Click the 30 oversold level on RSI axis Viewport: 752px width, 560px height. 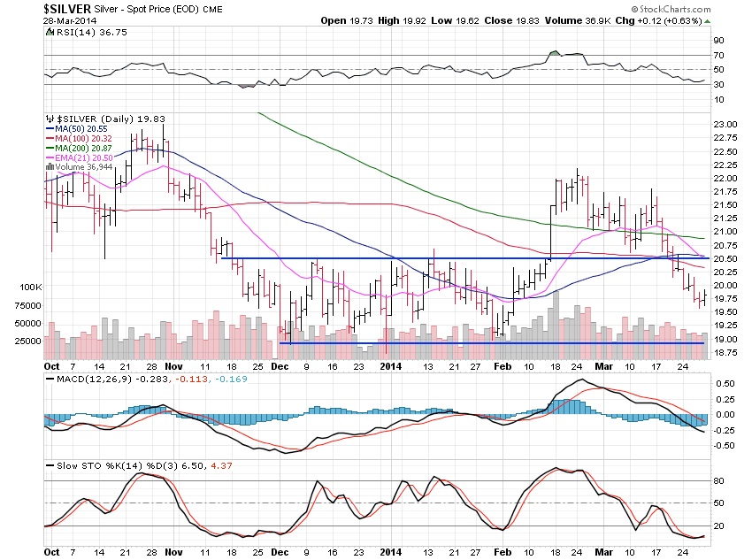click(718, 84)
